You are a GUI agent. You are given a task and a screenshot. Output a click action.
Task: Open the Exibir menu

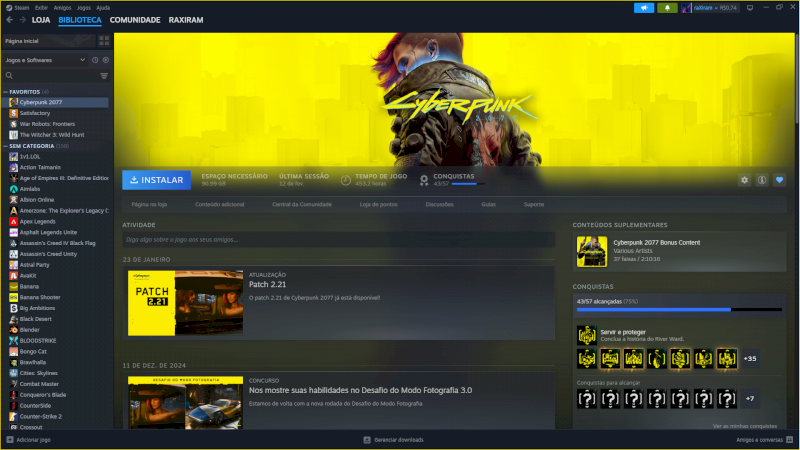(x=41, y=8)
